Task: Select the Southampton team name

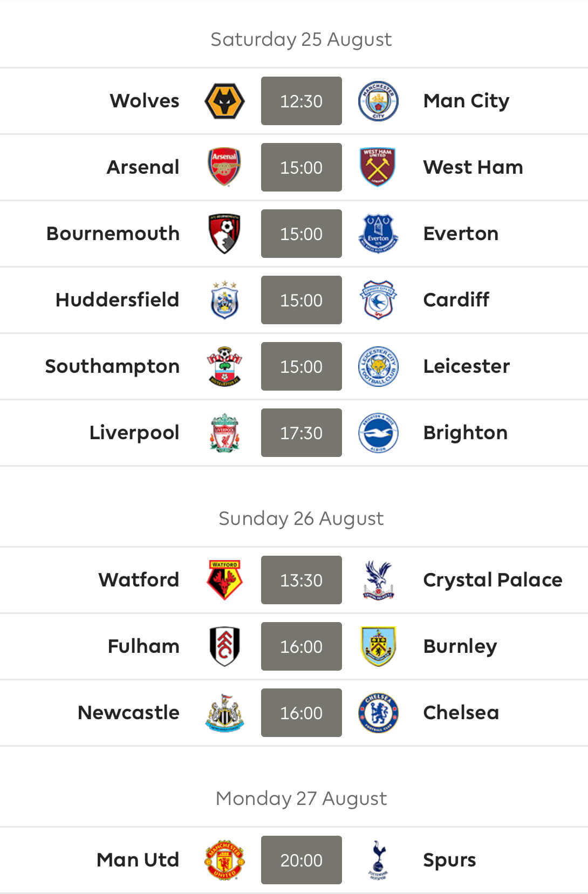Action: click(x=112, y=367)
